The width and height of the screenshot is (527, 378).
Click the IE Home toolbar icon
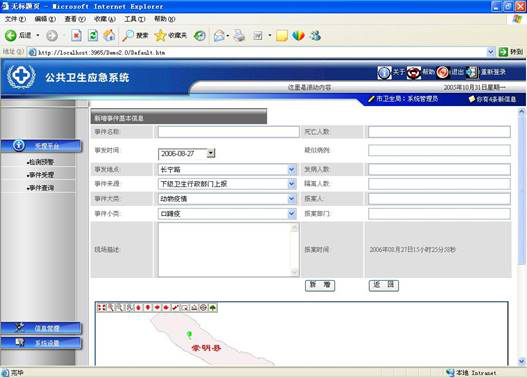click(109, 35)
